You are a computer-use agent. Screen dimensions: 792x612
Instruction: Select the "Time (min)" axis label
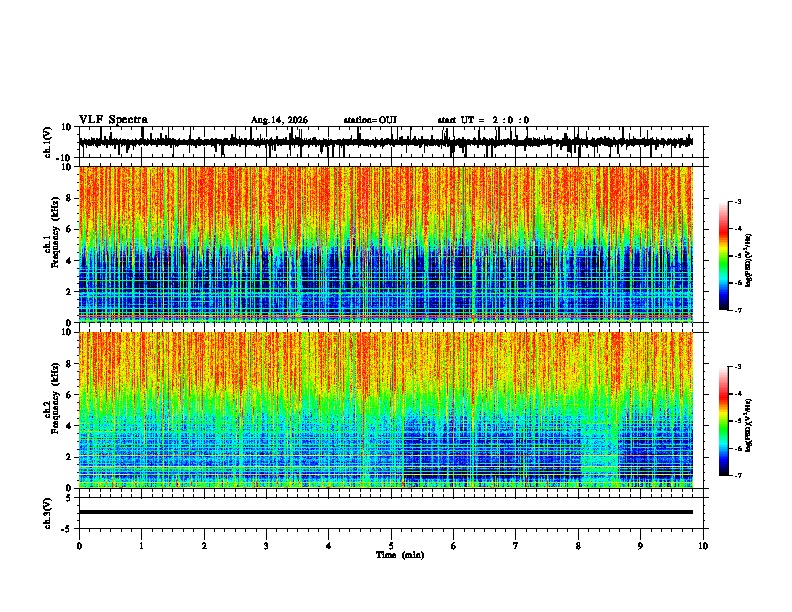point(400,555)
